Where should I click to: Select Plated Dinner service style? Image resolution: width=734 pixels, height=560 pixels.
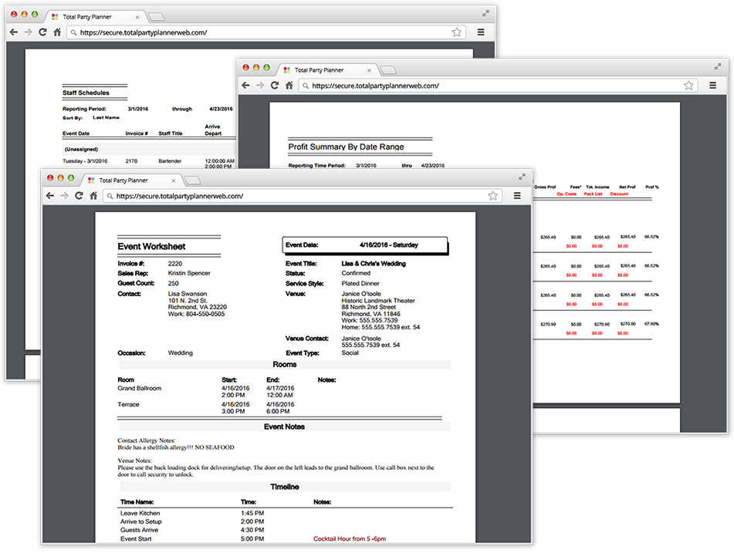(360, 284)
